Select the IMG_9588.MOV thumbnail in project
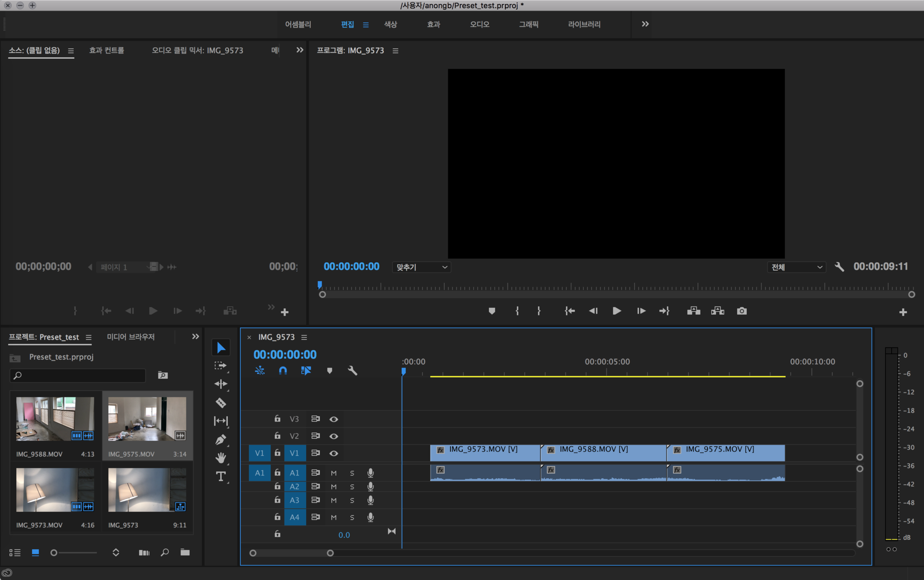 point(55,419)
